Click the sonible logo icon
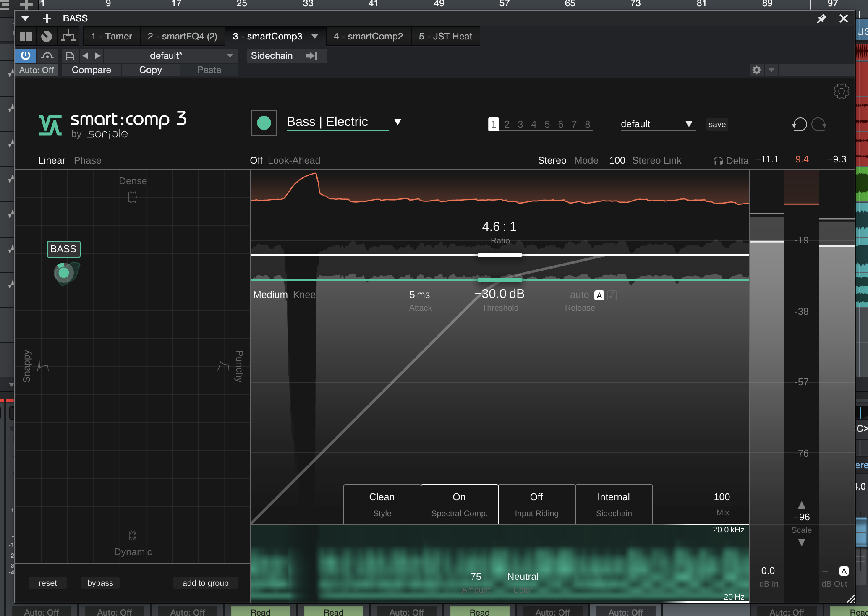 pos(50,125)
